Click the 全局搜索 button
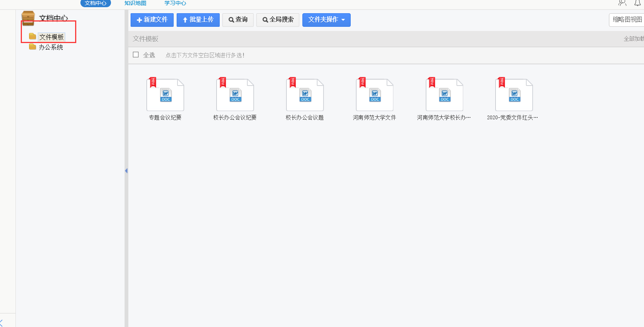The height and width of the screenshot is (327, 644). click(278, 20)
